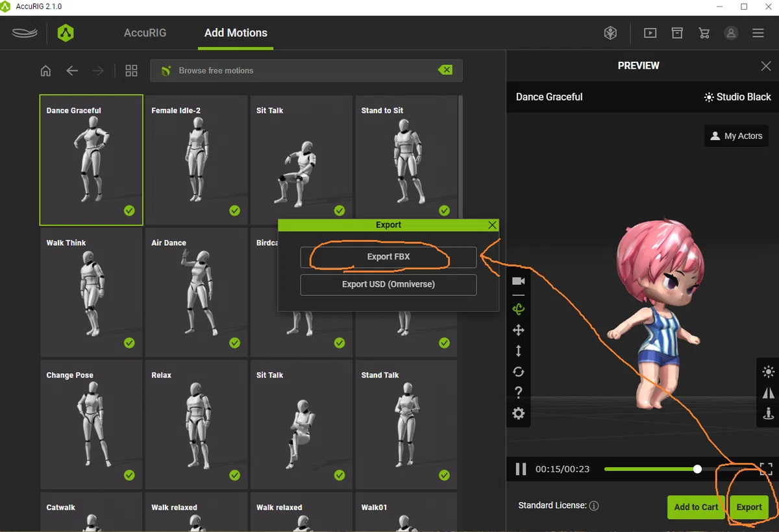779x532 pixels.
Task: Toggle the lighting sun icon on preview side
Action: tap(769, 372)
